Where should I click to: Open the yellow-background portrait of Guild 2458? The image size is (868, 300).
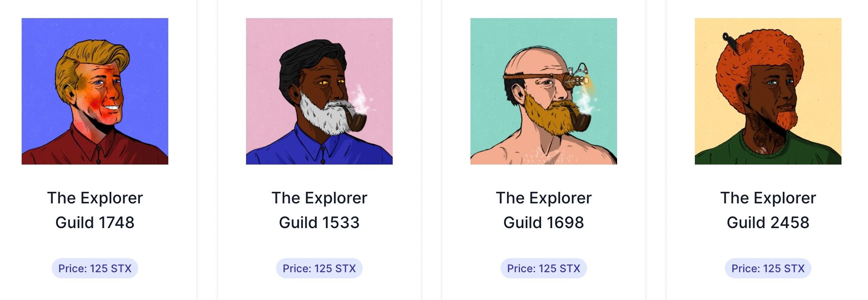pyautogui.click(x=768, y=91)
